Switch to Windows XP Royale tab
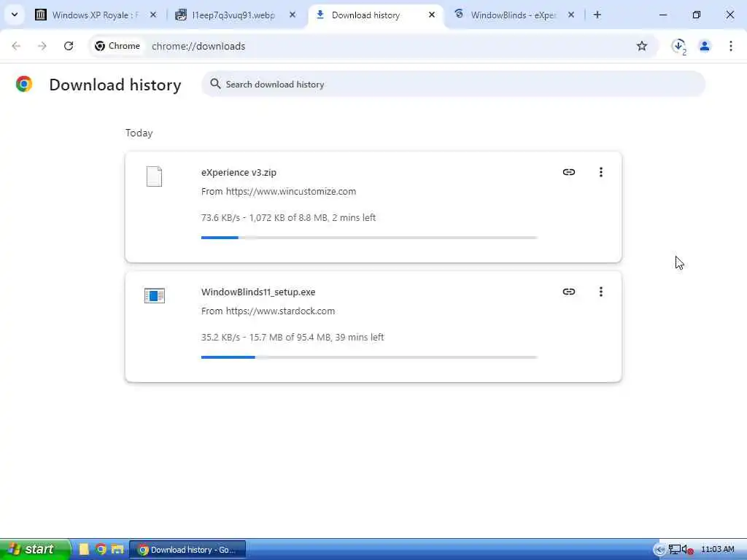 click(96, 15)
